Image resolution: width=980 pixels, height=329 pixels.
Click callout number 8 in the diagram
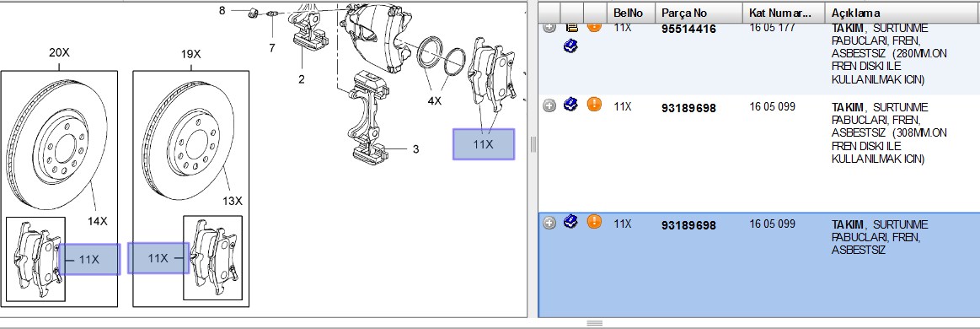click(222, 10)
